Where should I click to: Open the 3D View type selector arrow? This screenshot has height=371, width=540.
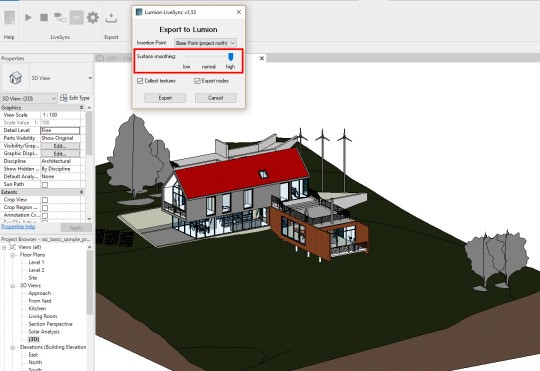(90, 78)
